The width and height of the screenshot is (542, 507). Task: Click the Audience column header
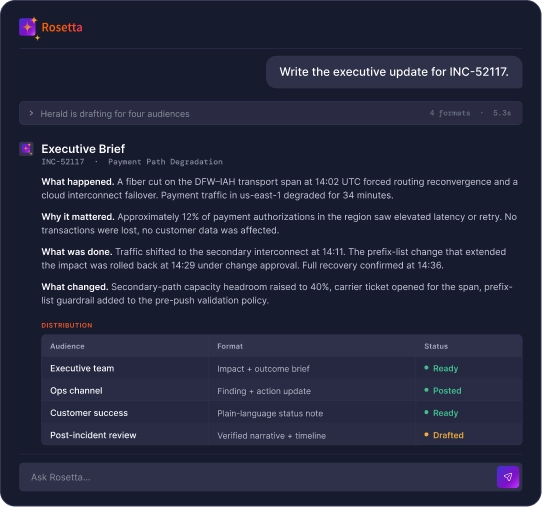click(x=67, y=346)
